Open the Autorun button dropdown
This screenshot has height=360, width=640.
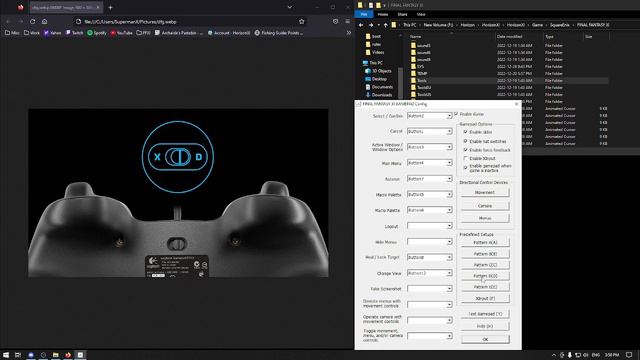click(449, 179)
